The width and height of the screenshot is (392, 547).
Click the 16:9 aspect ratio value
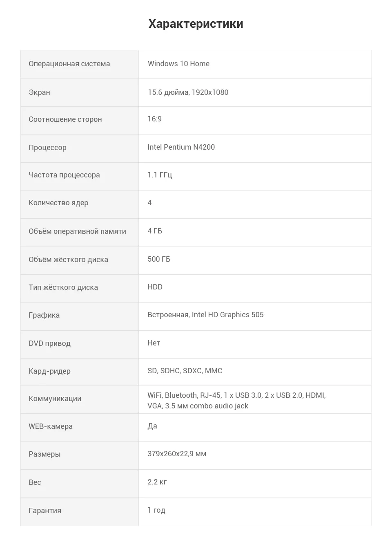[x=154, y=119]
